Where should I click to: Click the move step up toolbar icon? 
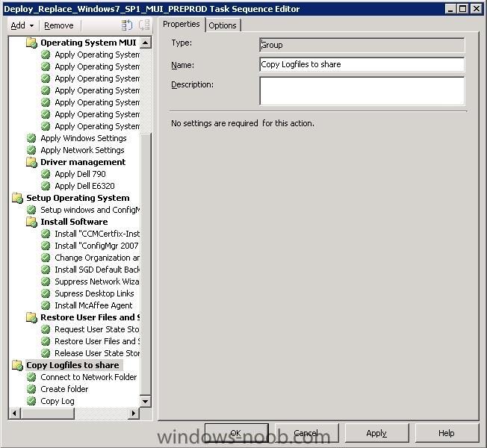[127, 25]
